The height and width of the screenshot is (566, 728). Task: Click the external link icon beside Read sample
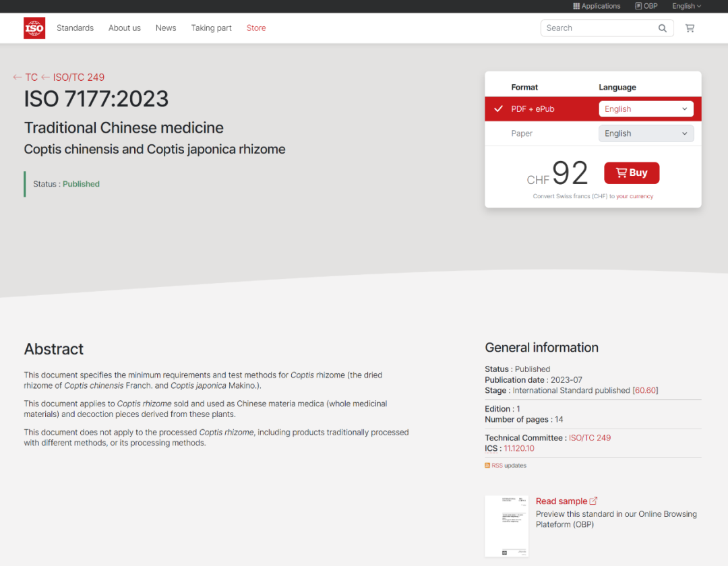(593, 501)
